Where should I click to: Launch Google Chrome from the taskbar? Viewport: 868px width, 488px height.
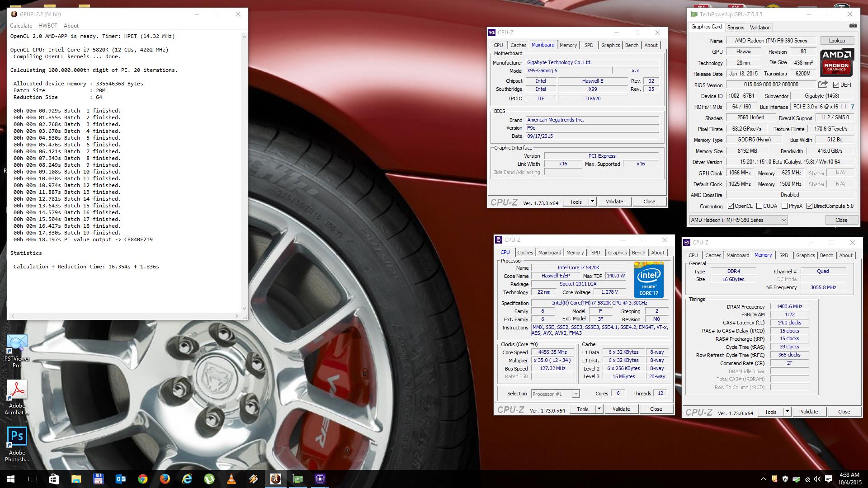tap(142, 479)
